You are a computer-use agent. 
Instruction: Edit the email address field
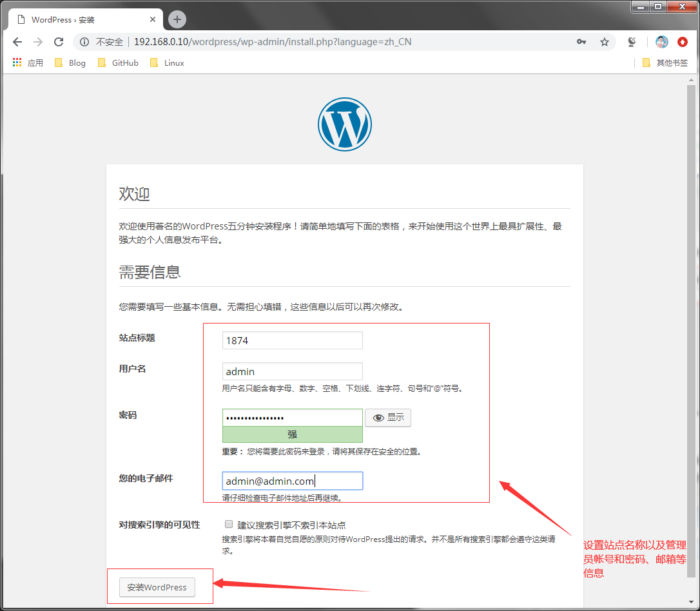click(x=293, y=481)
